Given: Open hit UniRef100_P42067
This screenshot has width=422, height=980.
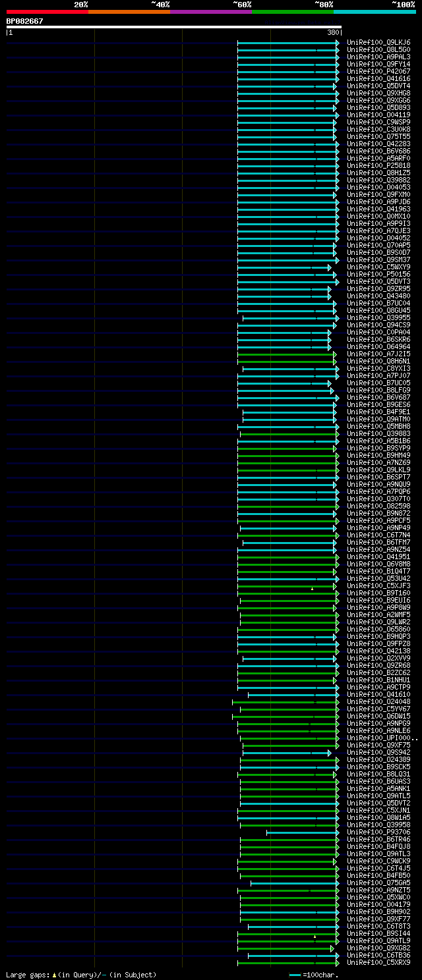Looking at the screenshot, I should tap(378, 72).
